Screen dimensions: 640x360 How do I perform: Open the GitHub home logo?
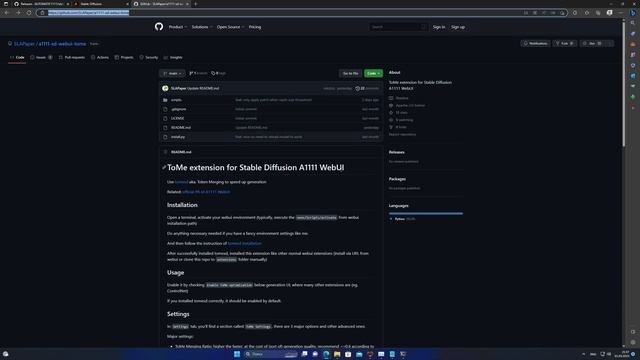tap(159, 27)
